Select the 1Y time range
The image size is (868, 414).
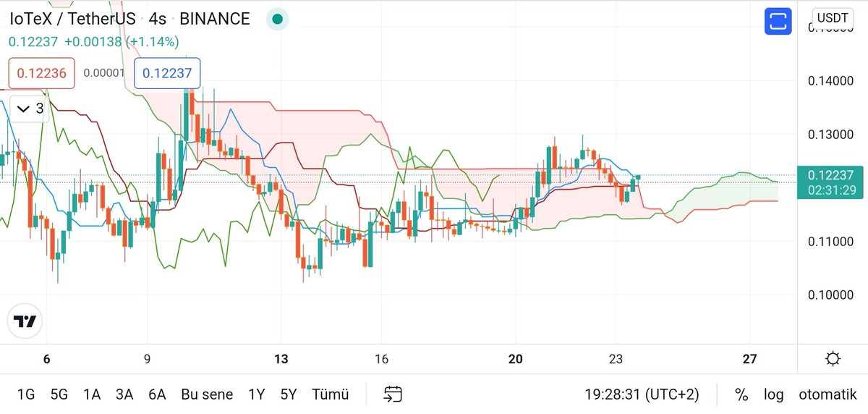(256, 394)
